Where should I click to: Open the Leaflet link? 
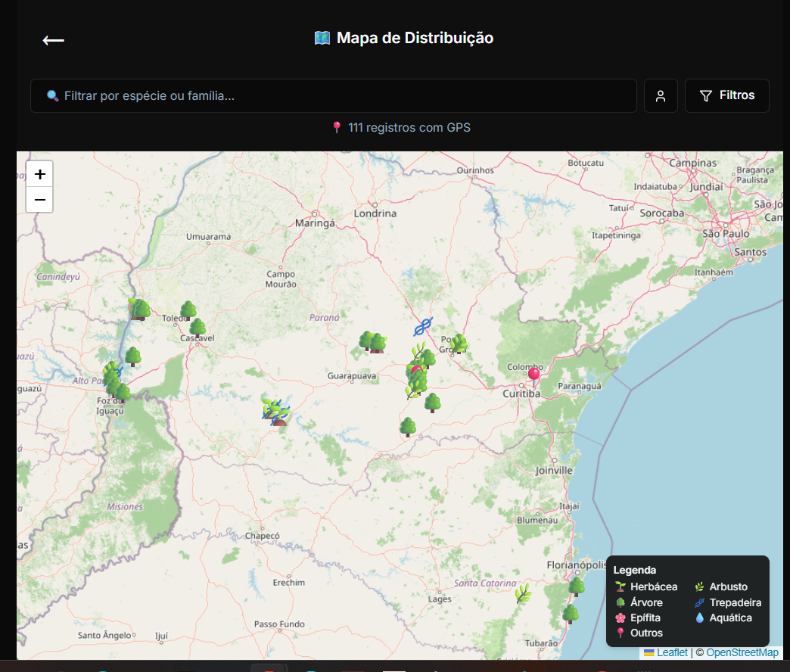tap(672, 652)
